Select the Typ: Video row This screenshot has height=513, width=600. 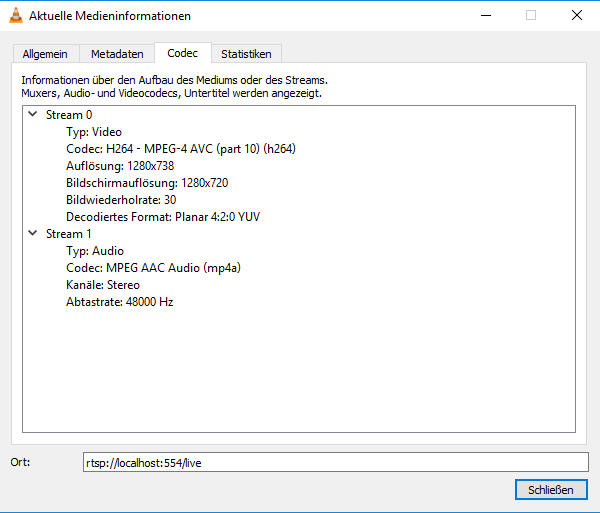pos(94,132)
